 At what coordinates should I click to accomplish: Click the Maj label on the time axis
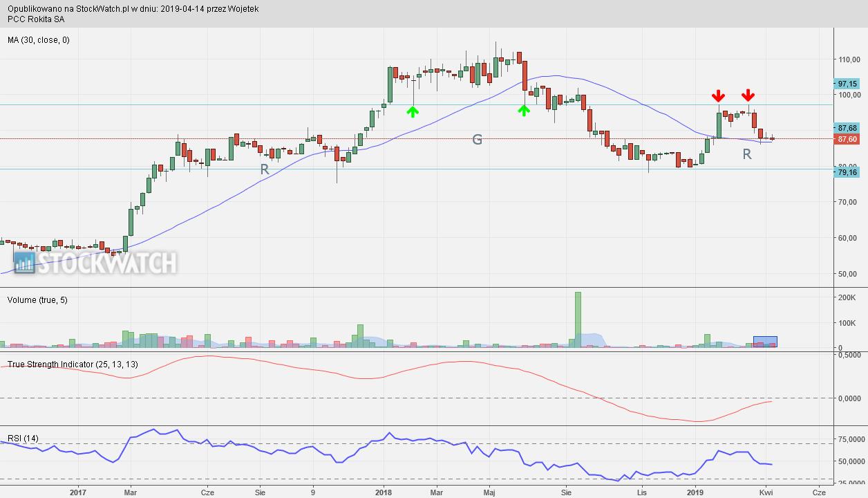489,492
